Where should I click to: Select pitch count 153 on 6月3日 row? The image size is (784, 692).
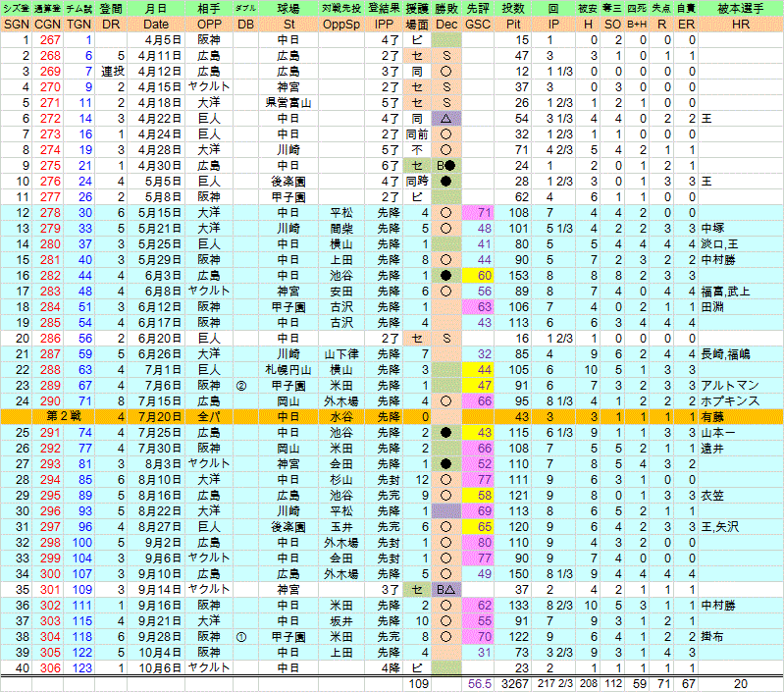[519, 276]
